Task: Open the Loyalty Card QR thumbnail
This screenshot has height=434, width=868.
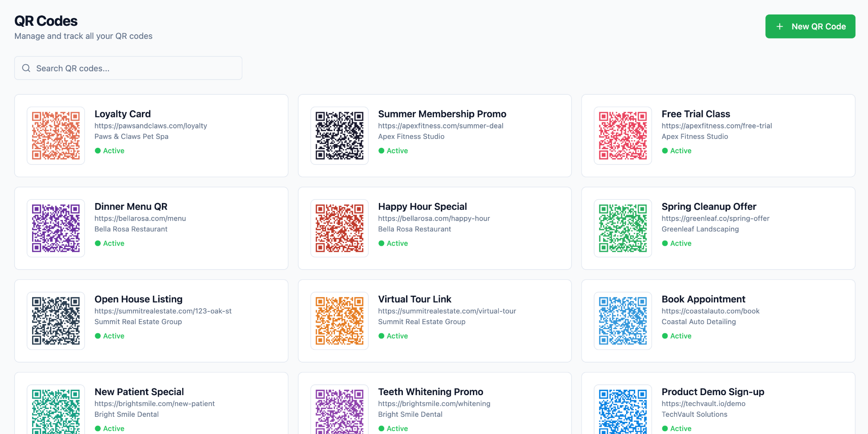Action: [56, 136]
